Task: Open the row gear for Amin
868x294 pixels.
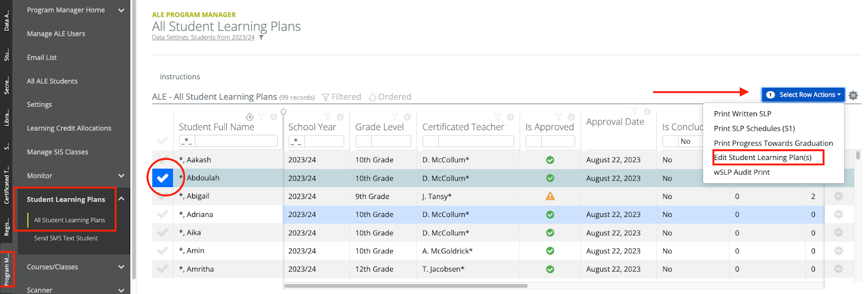Action: coord(838,251)
